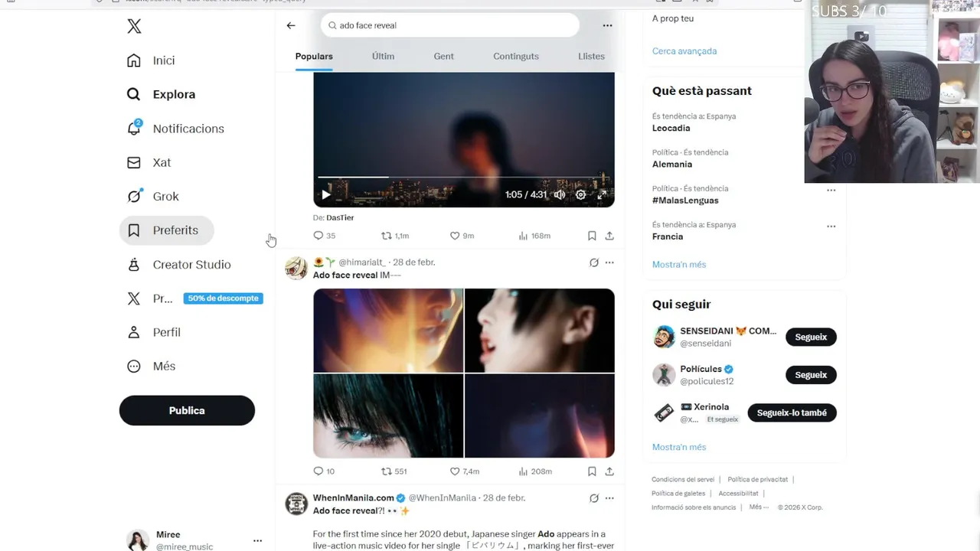This screenshot has width=980, height=551.
Task: Open account options next to Miree
Action: click(x=257, y=540)
